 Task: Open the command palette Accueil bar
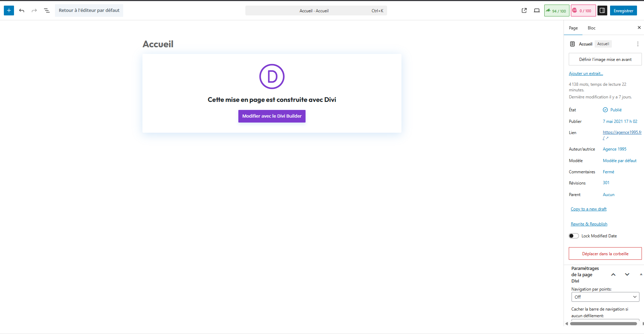316,11
